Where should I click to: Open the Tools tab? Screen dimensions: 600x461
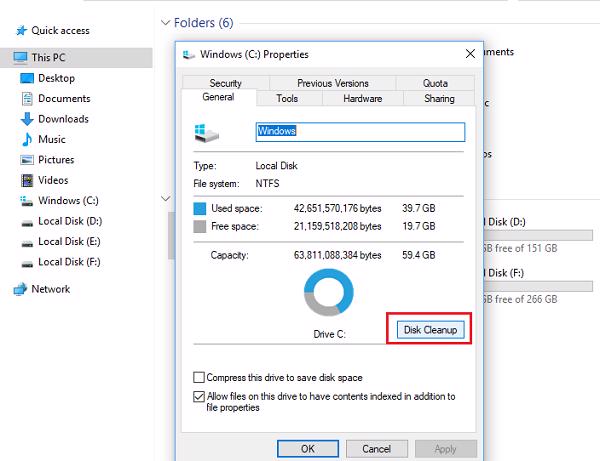(x=287, y=98)
